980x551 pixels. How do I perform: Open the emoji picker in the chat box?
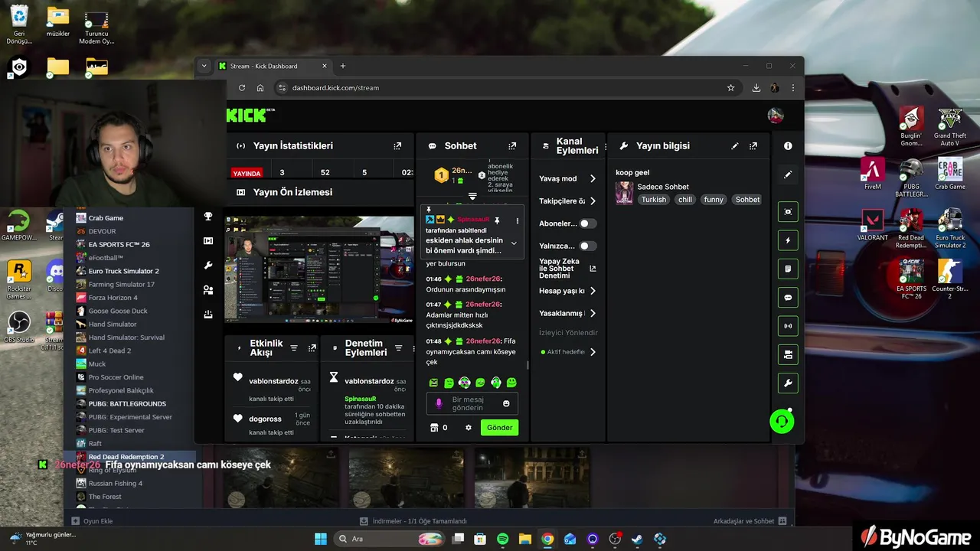click(x=506, y=403)
